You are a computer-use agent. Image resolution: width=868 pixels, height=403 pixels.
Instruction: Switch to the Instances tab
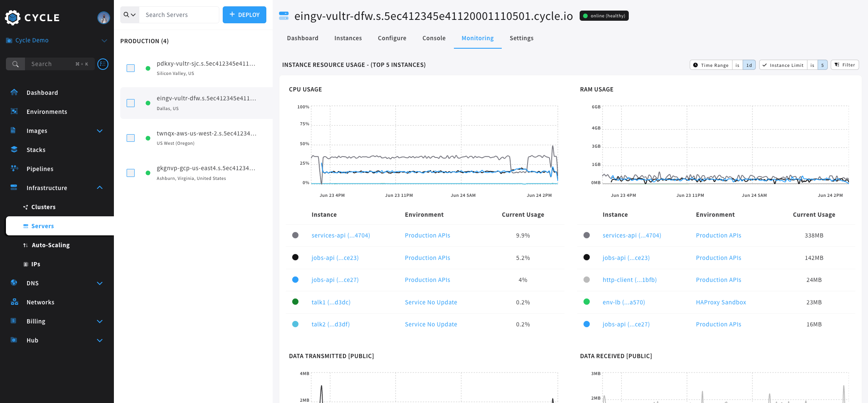click(348, 38)
